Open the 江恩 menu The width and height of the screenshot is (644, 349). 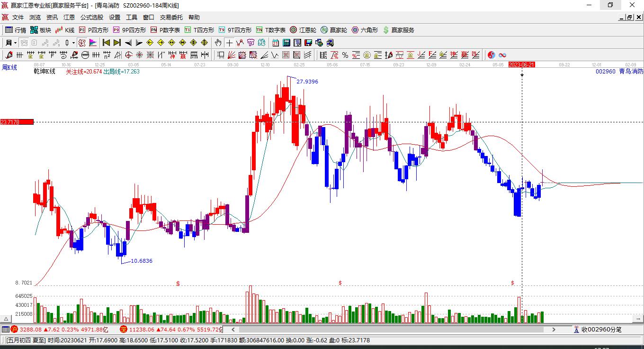[69, 17]
